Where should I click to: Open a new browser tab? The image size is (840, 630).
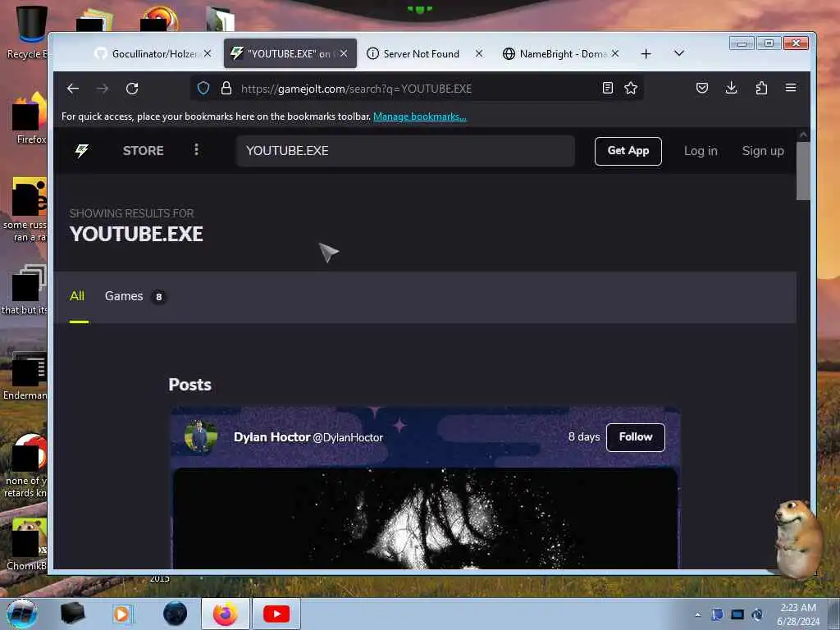pyautogui.click(x=646, y=53)
